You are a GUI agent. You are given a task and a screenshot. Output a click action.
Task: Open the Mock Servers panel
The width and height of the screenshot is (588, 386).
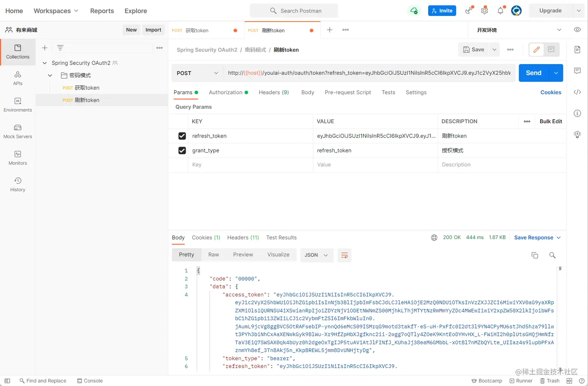(x=17, y=131)
